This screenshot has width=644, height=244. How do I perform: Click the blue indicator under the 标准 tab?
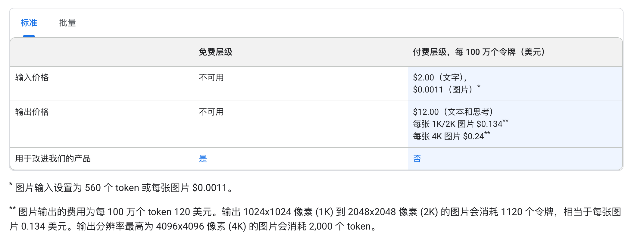29,36
